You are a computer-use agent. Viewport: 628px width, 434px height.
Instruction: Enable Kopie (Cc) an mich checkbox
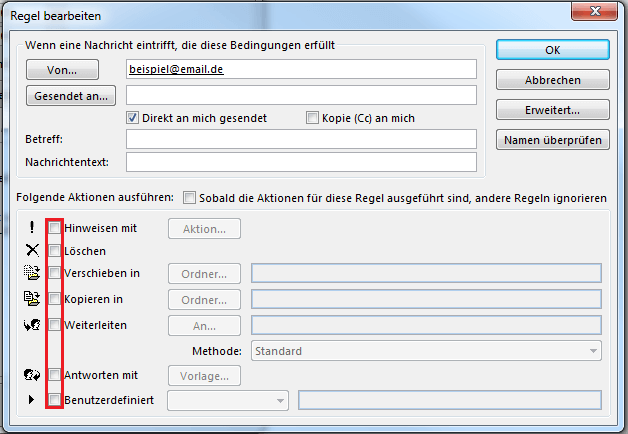312,118
